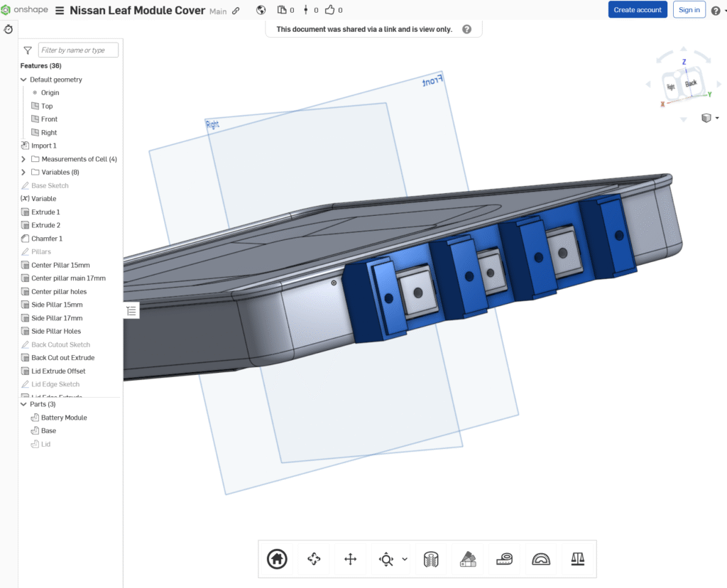The height and width of the screenshot is (588, 727).
Task: Open the zoom options dropdown arrow
Action: tap(405, 559)
